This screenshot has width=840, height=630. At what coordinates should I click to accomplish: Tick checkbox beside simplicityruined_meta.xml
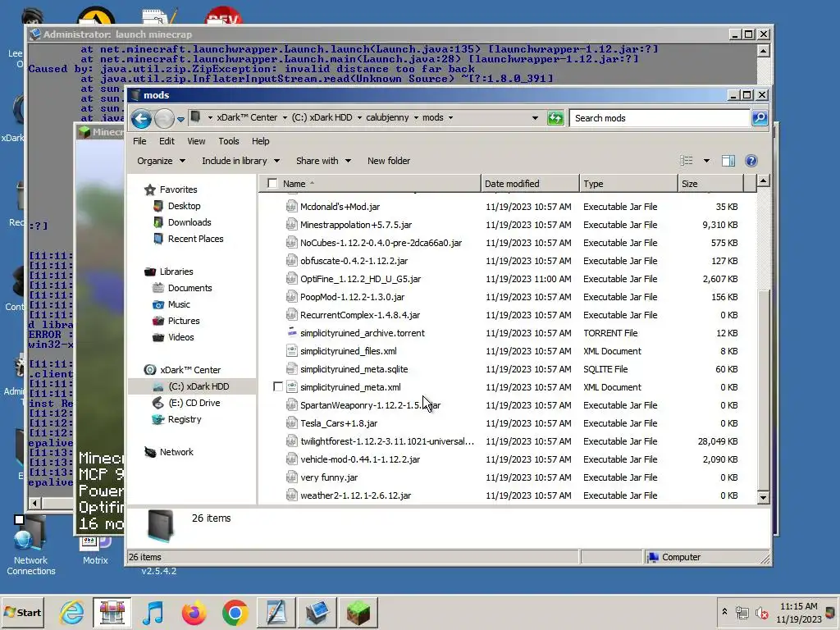coord(277,387)
